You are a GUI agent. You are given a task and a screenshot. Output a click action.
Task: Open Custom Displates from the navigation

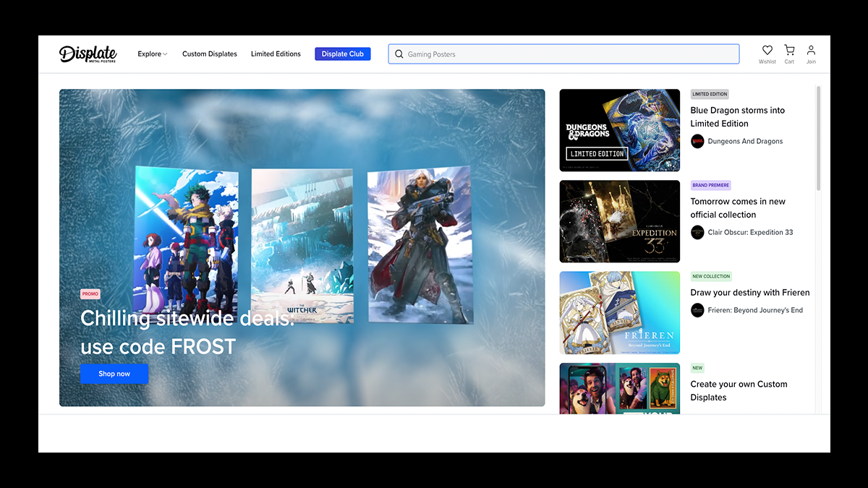[x=210, y=54]
